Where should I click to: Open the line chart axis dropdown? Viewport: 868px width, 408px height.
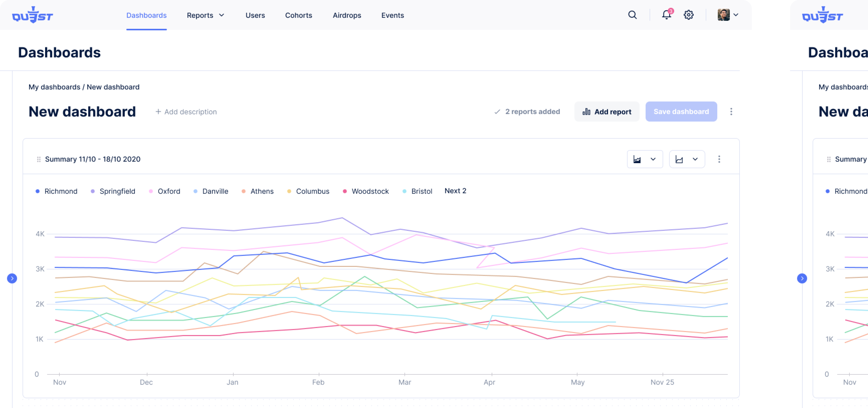687,159
